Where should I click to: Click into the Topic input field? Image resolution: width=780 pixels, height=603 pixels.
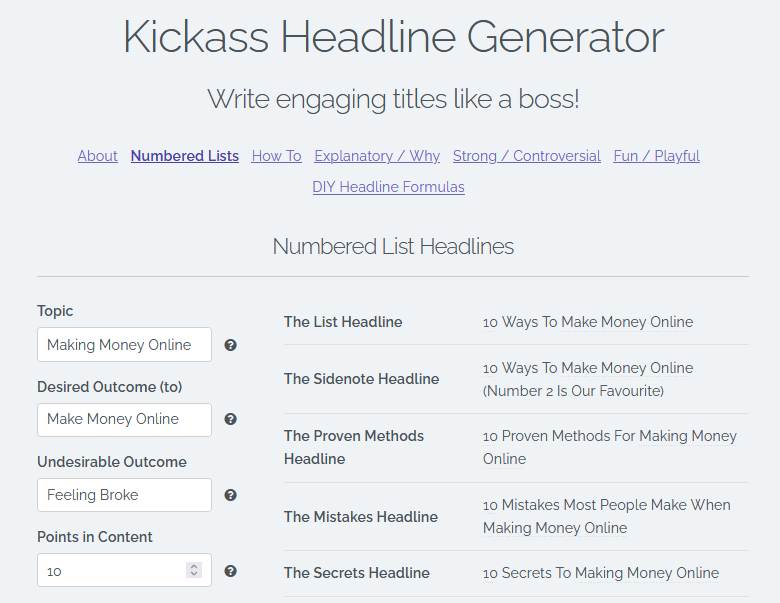(x=124, y=344)
